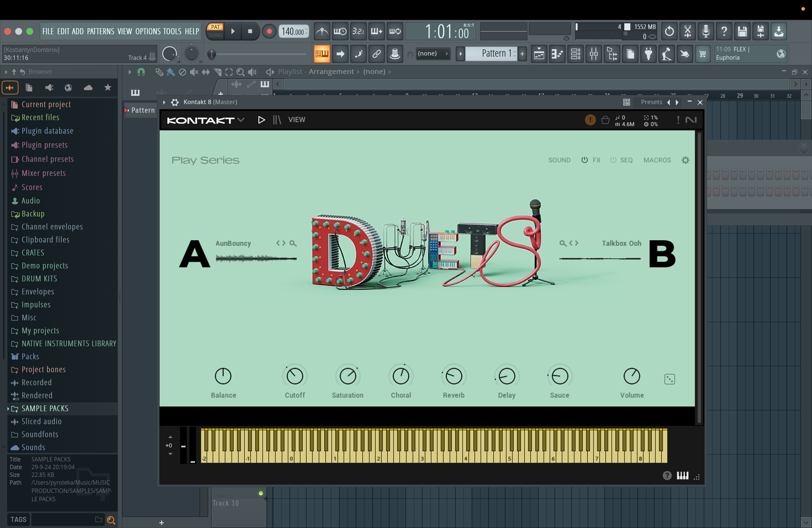Toggle PAT/SONG playback mode
The image size is (812, 528).
coord(215,31)
